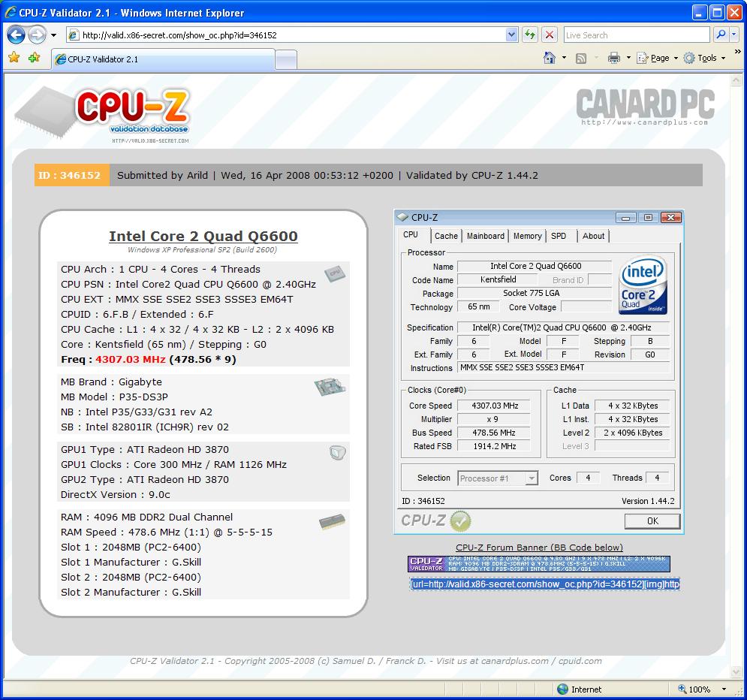747x700 pixels.
Task: Click the Rated FSB 1914.2 MHz value
Action: click(x=495, y=446)
